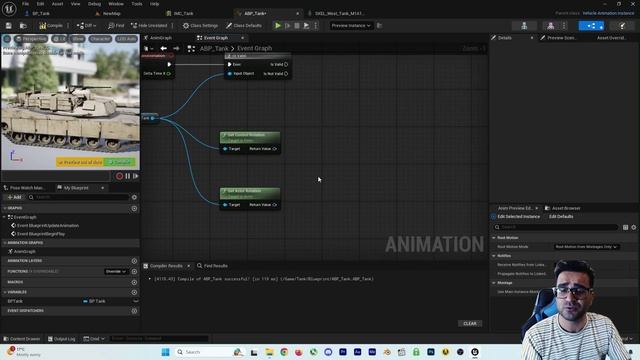Switch to the NewMap tab
This screenshot has width=640, height=360.
click(111, 13)
